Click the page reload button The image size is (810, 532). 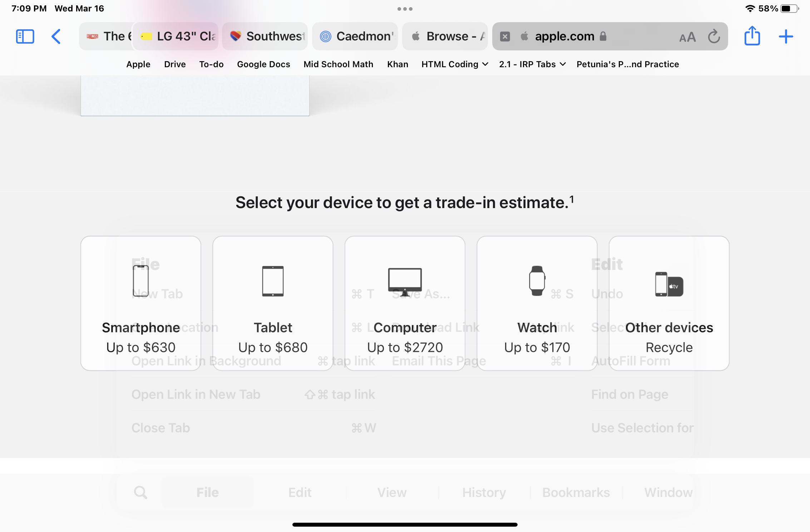(x=713, y=36)
